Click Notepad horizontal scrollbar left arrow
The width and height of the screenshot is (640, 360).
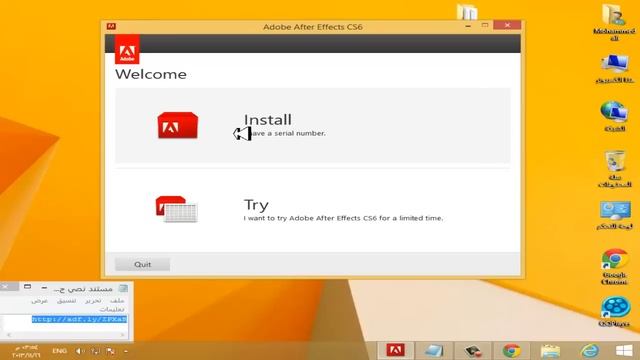[9, 335]
